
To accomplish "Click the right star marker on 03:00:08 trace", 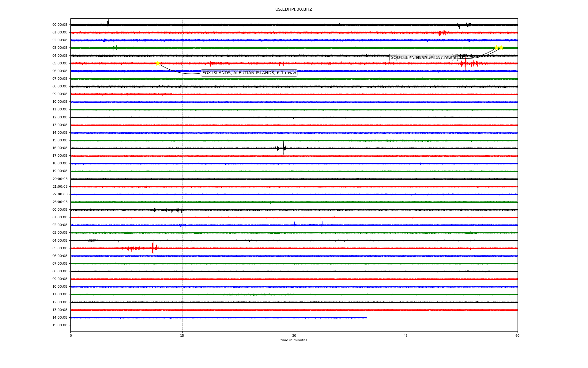I will (x=501, y=48).
